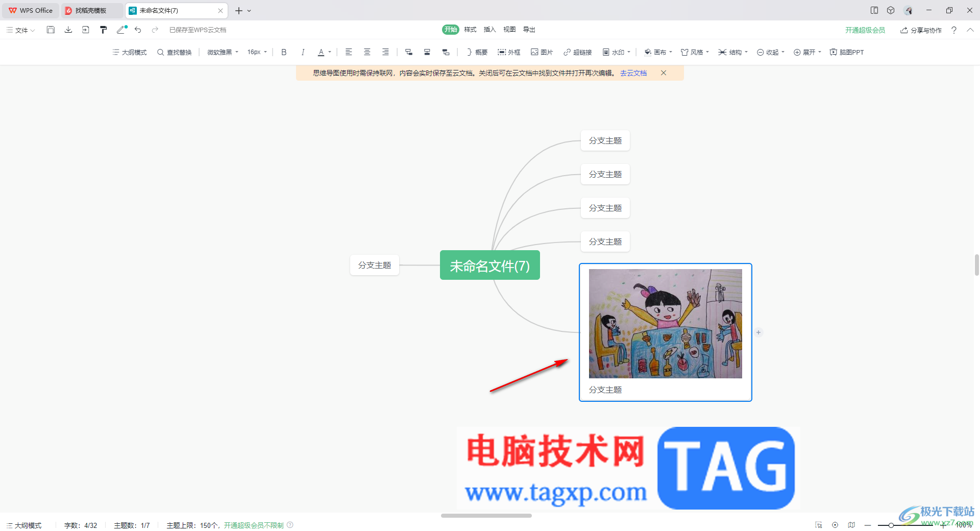
Task: Select the topmost right 分支主题 node
Action: pos(605,140)
